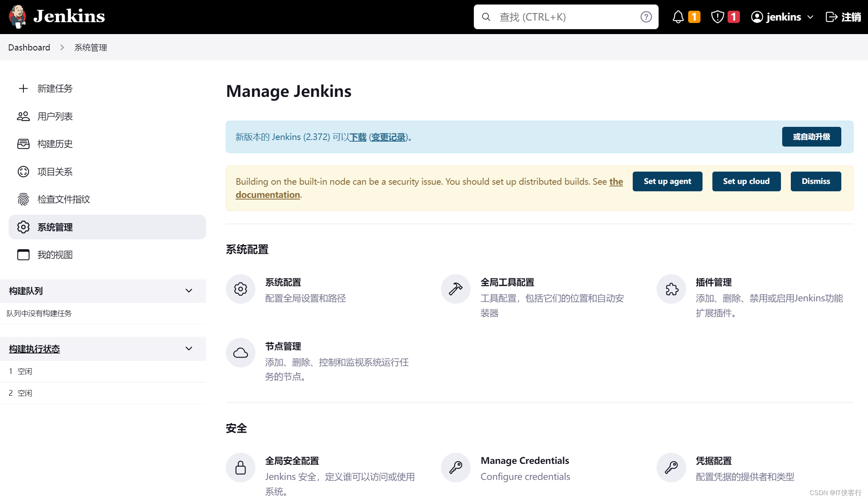The width and height of the screenshot is (868, 500).
Task: Click the system configuration gear icon
Action: pos(241,289)
